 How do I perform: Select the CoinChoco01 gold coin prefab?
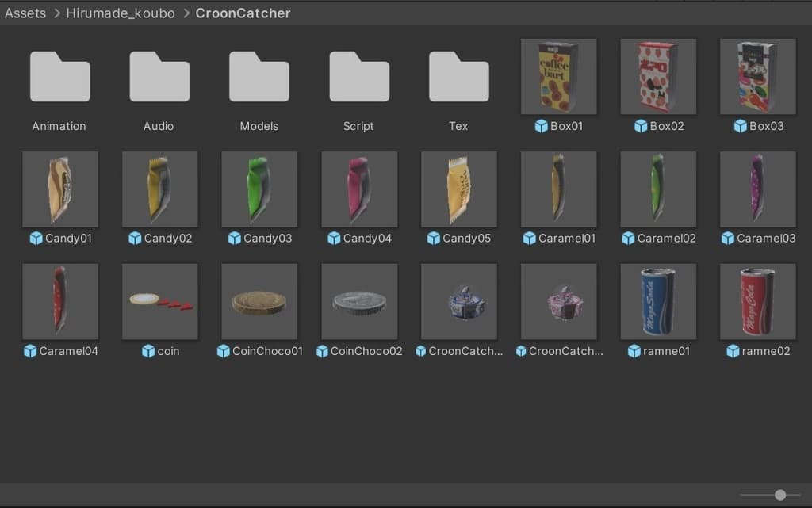tap(259, 302)
